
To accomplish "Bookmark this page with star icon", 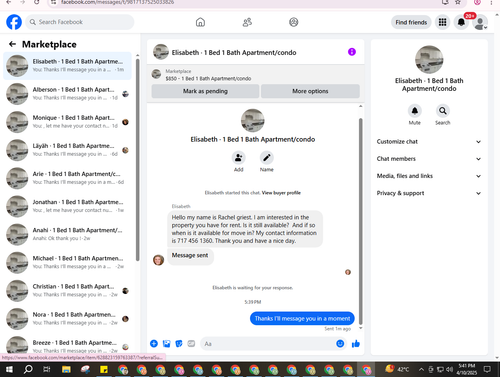I will click(458, 2).
